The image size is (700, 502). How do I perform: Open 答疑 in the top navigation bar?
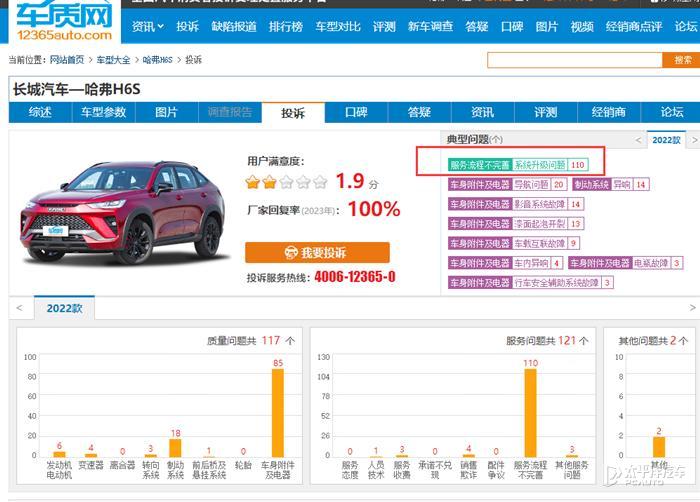[x=476, y=27]
